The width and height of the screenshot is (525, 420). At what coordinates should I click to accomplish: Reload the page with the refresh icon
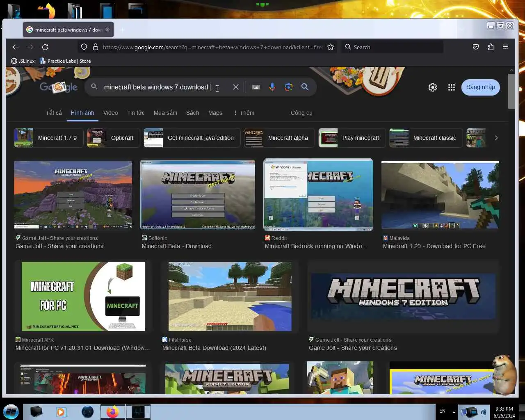click(x=45, y=47)
